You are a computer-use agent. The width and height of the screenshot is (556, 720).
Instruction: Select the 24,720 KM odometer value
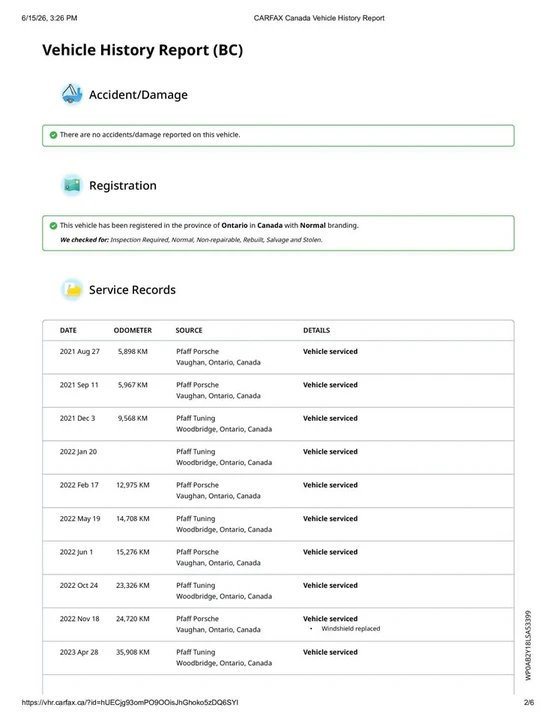click(x=133, y=619)
